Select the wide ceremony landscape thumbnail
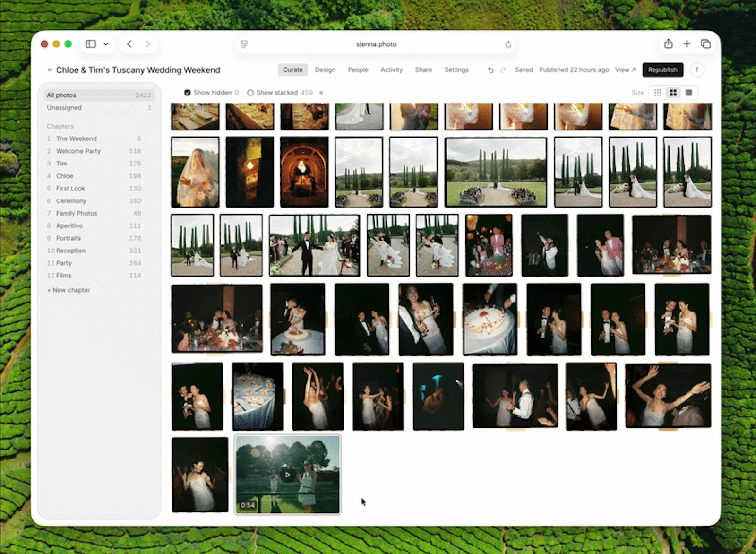The image size is (756, 554). pos(496,172)
